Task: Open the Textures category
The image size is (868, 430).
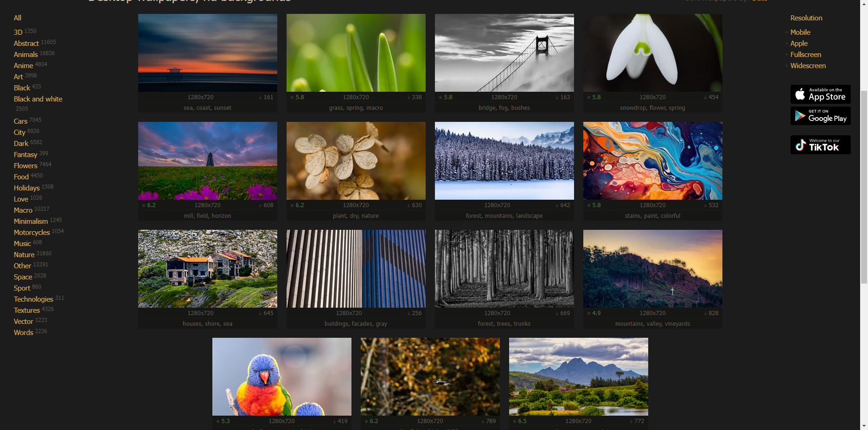Action: click(x=27, y=310)
